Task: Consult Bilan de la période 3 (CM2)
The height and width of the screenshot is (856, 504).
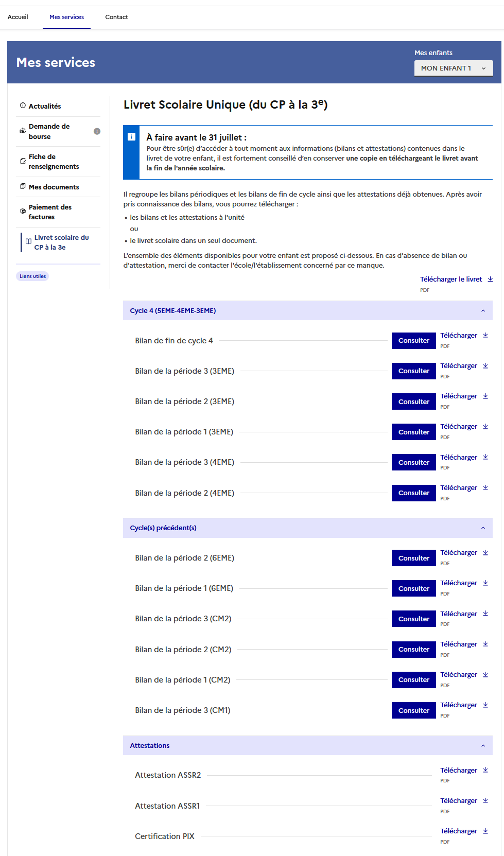Action: click(413, 619)
